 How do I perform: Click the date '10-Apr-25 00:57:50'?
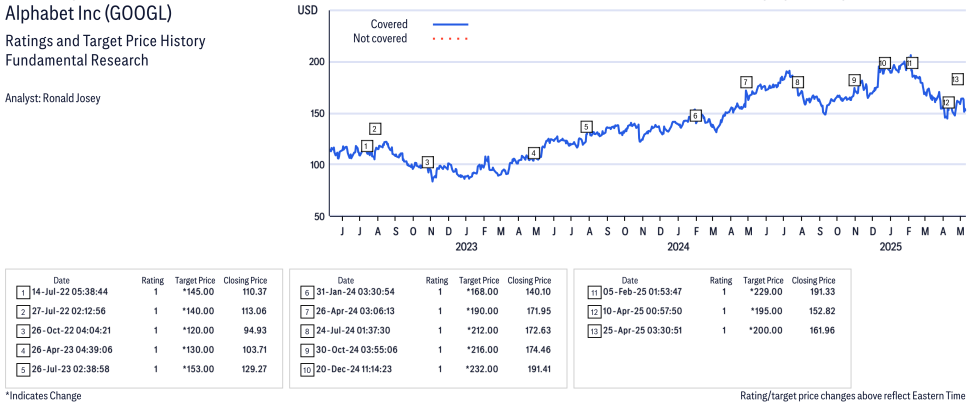click(642, 311)
